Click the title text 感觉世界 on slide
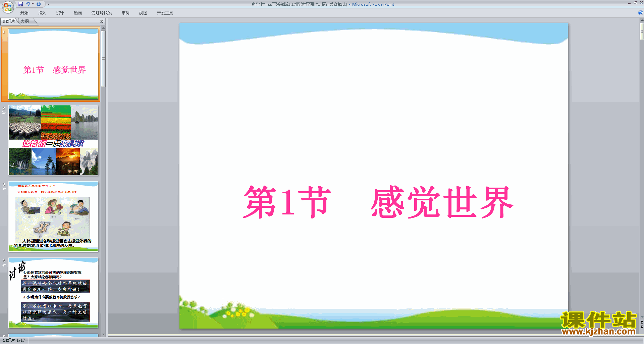The width and height of the screenshot is (644, 344). 442,202
